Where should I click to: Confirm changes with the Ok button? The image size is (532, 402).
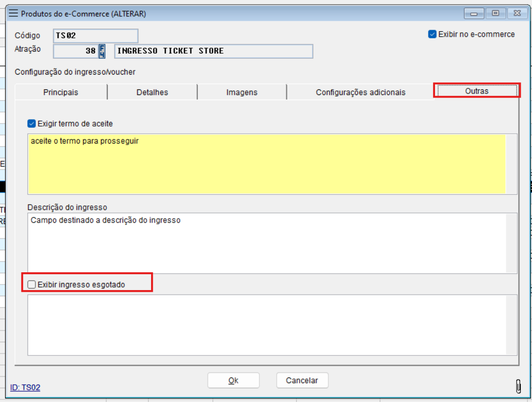coord(233,381)
